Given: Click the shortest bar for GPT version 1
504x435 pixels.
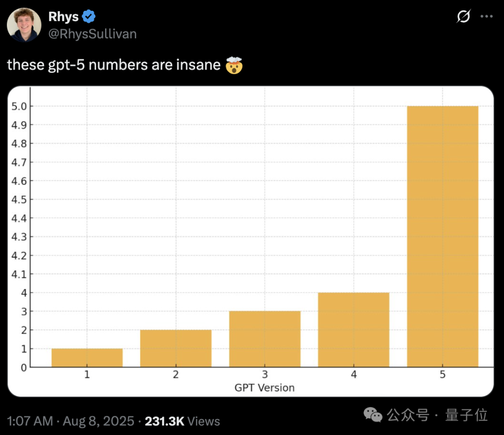Looking at the screenshot, I should [x=87, y=358].
